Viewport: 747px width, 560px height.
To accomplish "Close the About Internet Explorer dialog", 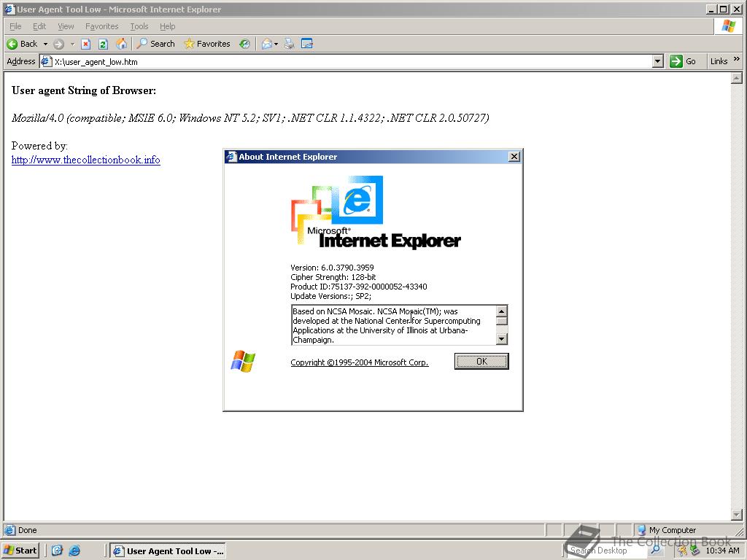I will [514, 157].
